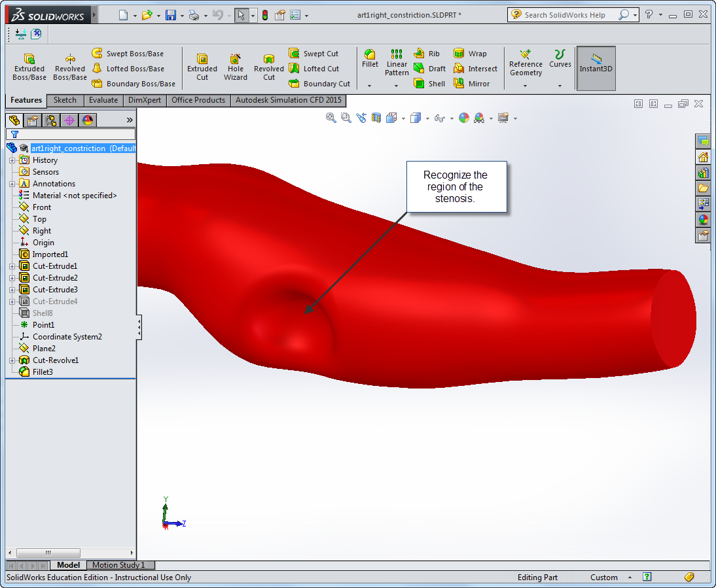The height and width of the screenshot is (588, 716).
Task: Open the Section View tool
Action: pos(376,118)
